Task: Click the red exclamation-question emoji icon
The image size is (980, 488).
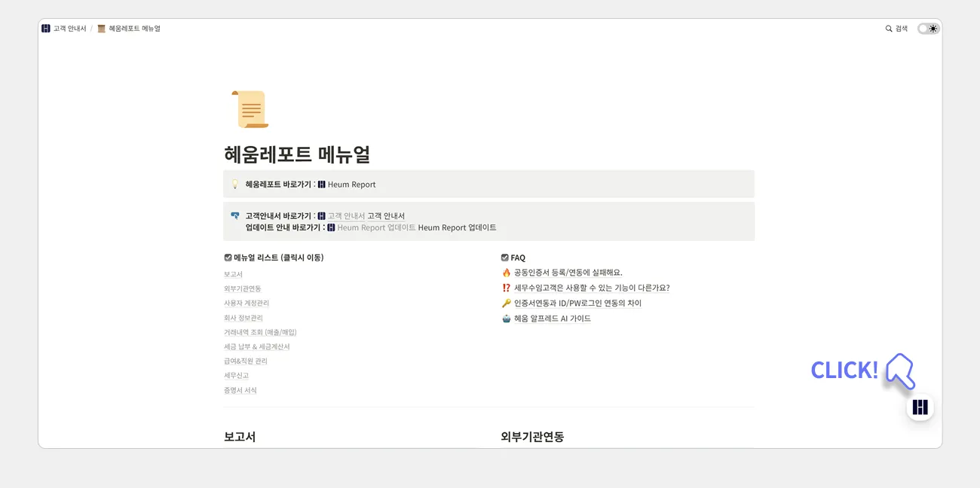Action: tap(506, 288)
